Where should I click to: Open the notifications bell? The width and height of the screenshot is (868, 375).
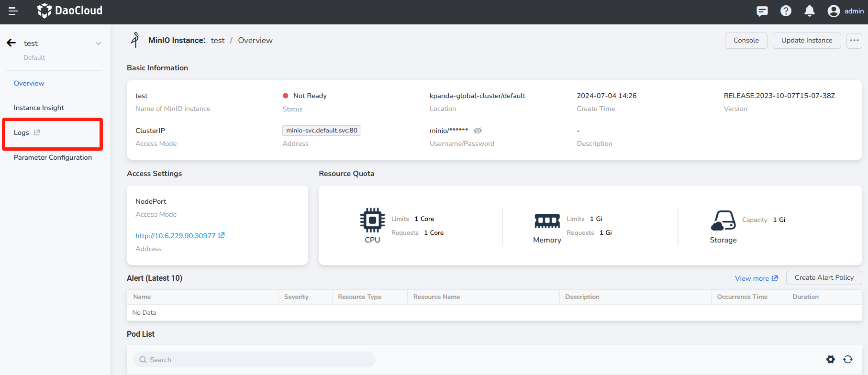click(x=810, y=11)
